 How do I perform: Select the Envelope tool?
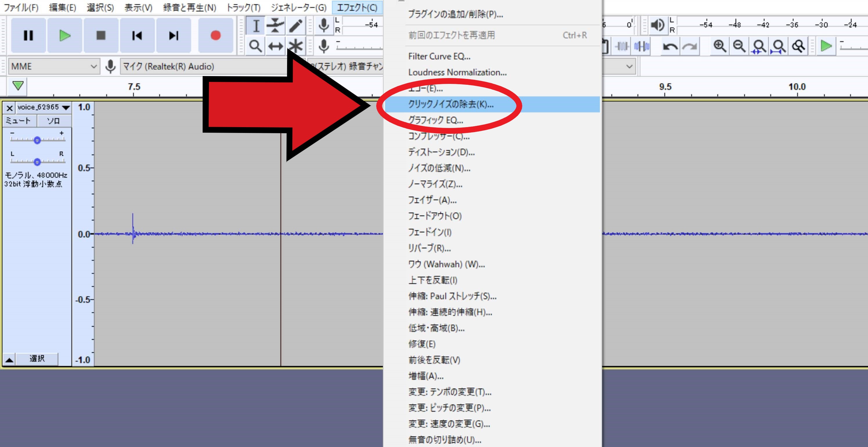point(275,26)
